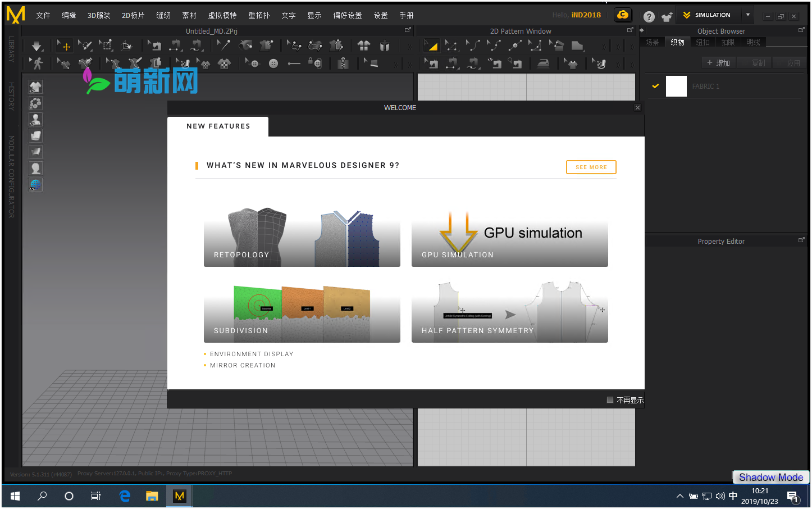Click the checkered shirt texture icon

click(224, 63)
